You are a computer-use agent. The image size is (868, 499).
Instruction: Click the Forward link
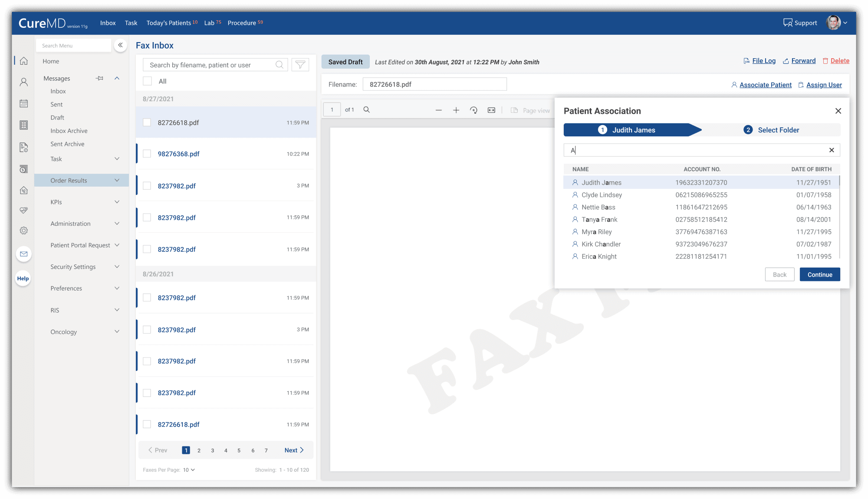[x=803, y=61]
